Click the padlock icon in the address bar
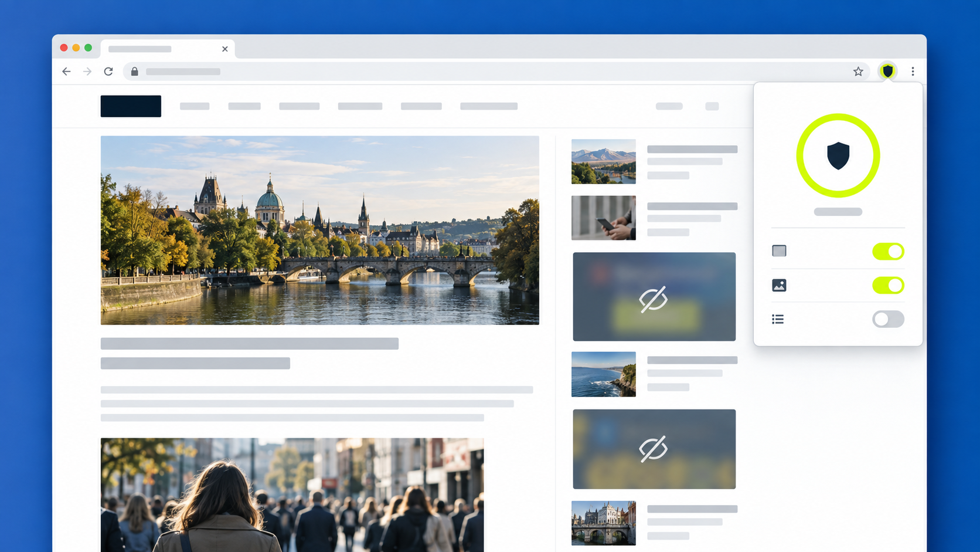Viewport: 980px width, 552px height. [134, 72]
